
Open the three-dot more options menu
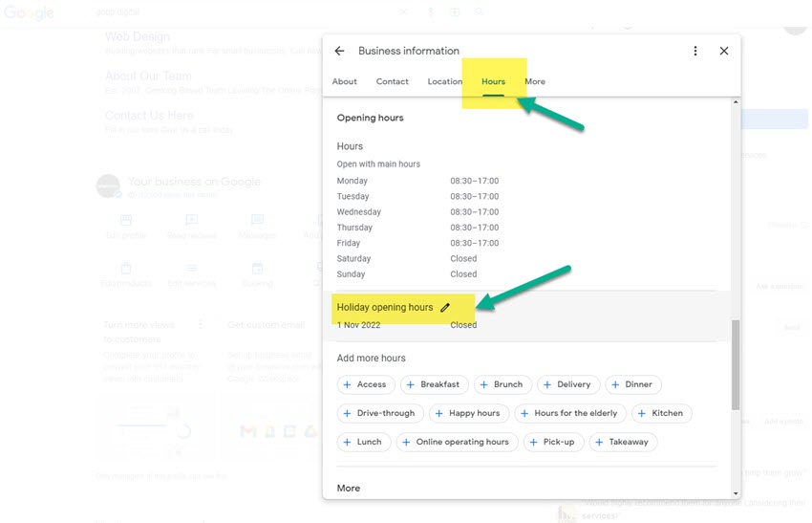(695, 52)
